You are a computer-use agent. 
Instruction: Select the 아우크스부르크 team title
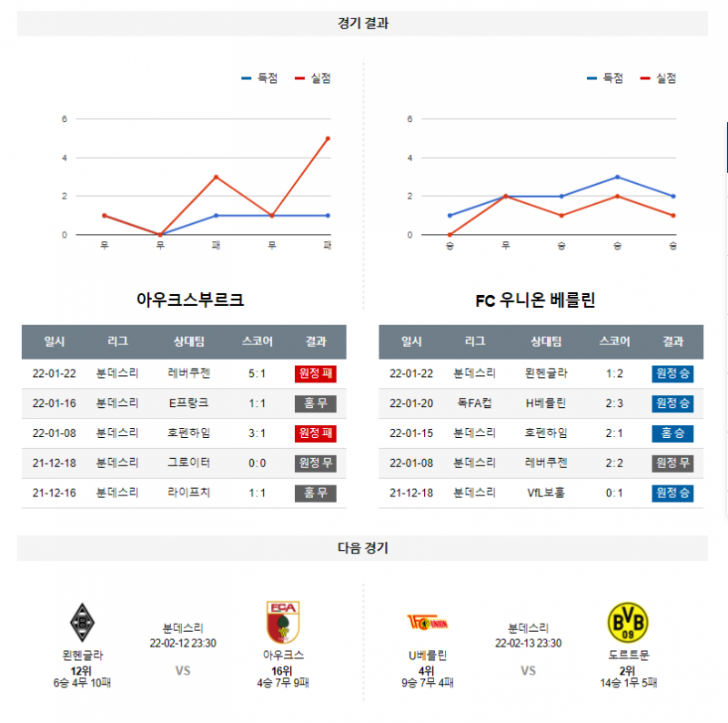(x=190, y=300)
